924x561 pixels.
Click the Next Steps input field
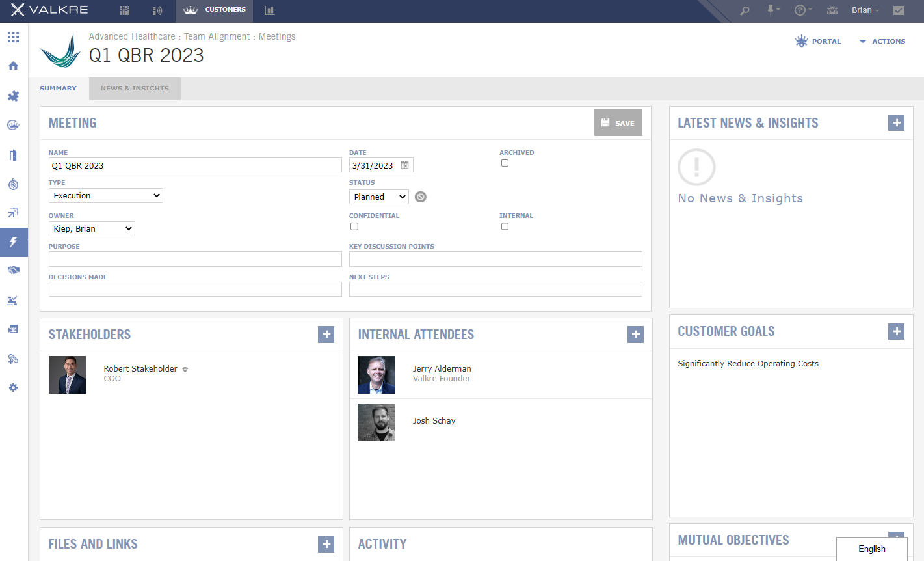coord(495,290)
